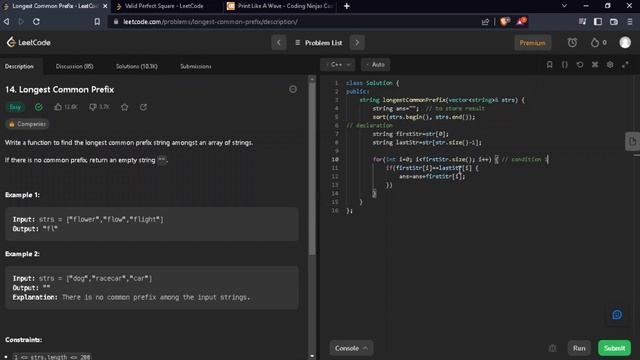This screenshot has width=640, height=360.
Task: Open editor settings gear
Action: (610, 64)
